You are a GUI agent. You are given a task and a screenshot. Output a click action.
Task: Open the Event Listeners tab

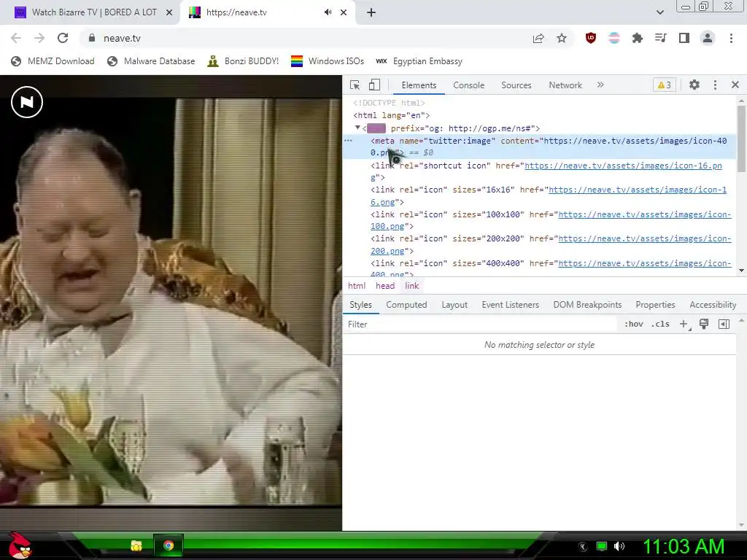click(510, 305)
